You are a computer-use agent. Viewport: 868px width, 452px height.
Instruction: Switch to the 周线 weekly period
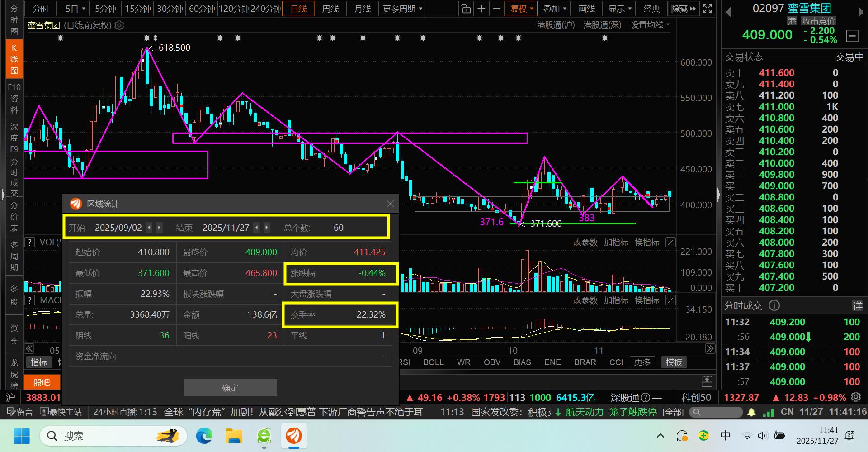click(x=330, y=9)
